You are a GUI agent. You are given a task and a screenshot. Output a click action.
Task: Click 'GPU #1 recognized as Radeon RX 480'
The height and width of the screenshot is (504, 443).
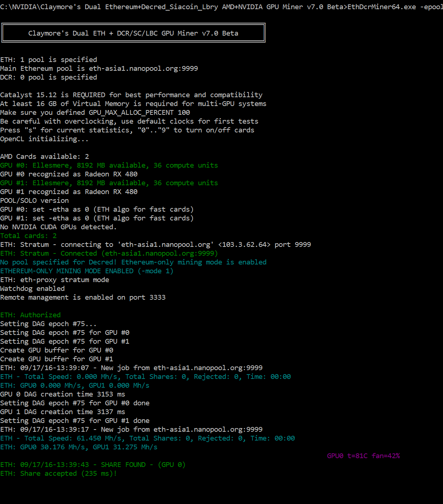[x=69, y=192]
